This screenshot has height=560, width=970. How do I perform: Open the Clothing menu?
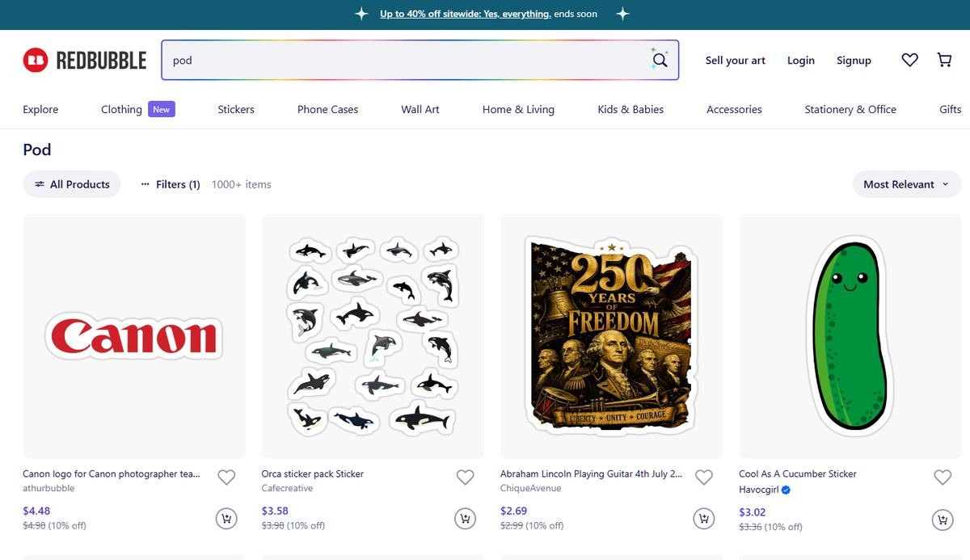click(x=121, y=109)
